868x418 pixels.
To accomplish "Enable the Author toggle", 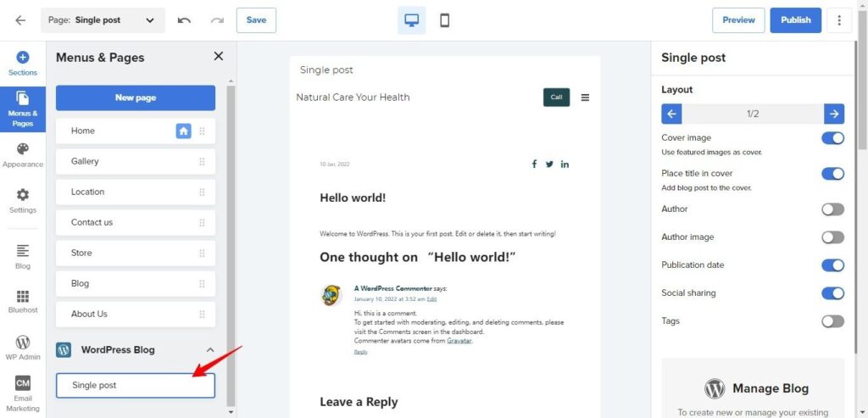I will click(x=832, y=209).
